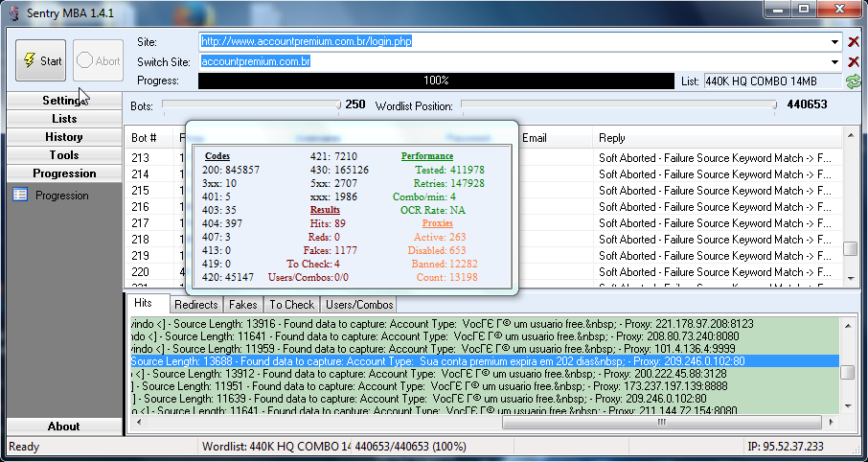Click the status bar IP: 95.52.37.233
868x462 pixels.
pos(785,447)
